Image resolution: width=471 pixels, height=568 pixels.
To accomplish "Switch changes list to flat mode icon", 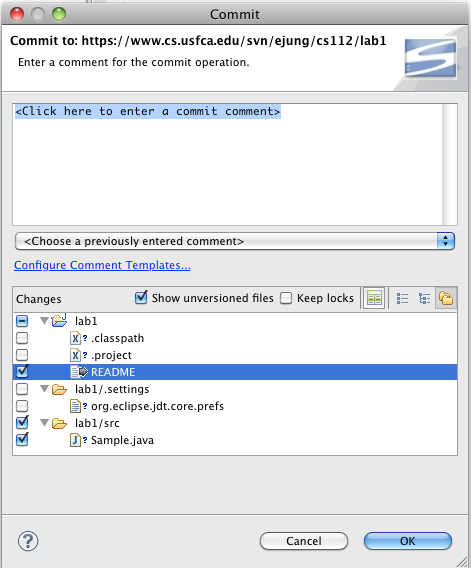I will point(402,298).
